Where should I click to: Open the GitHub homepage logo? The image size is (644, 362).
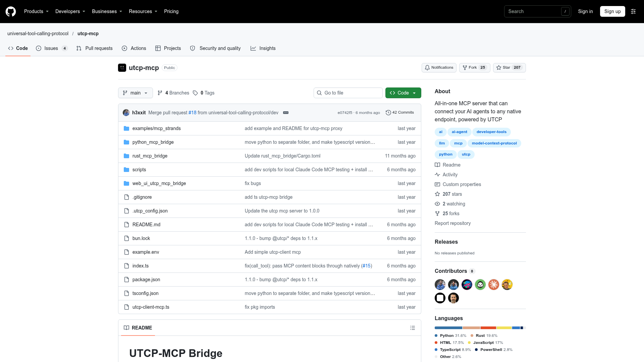point(11,11)
